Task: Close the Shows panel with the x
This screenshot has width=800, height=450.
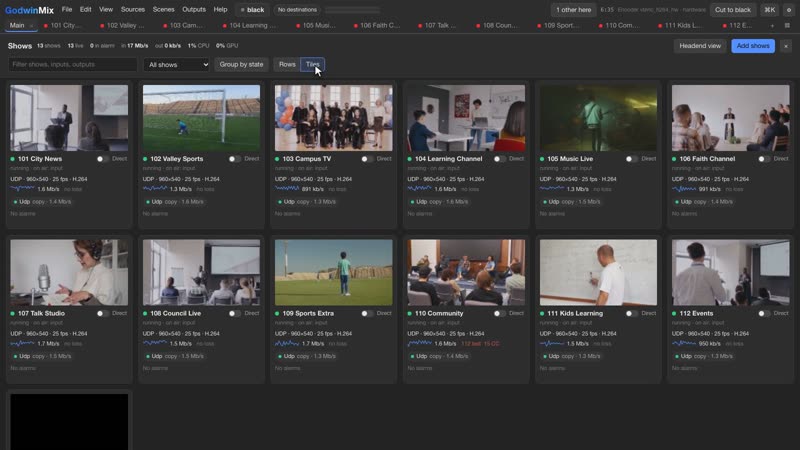Action: (786, 46)
